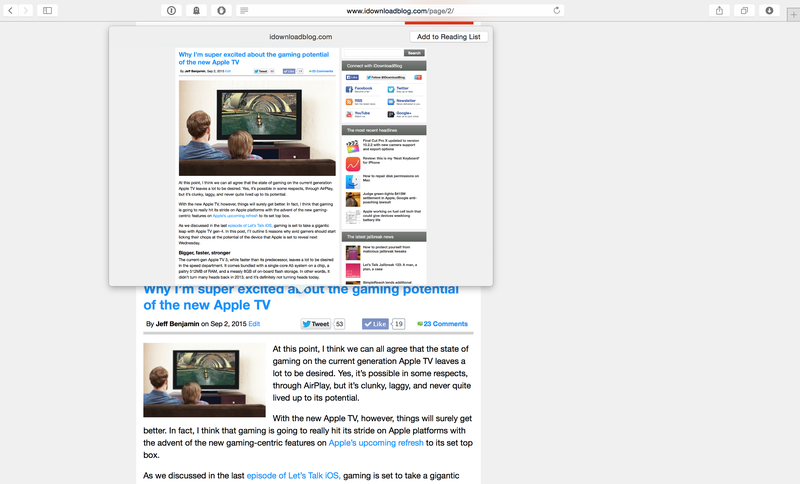Open Reader view from the address bar
This screenshot has height=484, width=800.
click(244, 10)
